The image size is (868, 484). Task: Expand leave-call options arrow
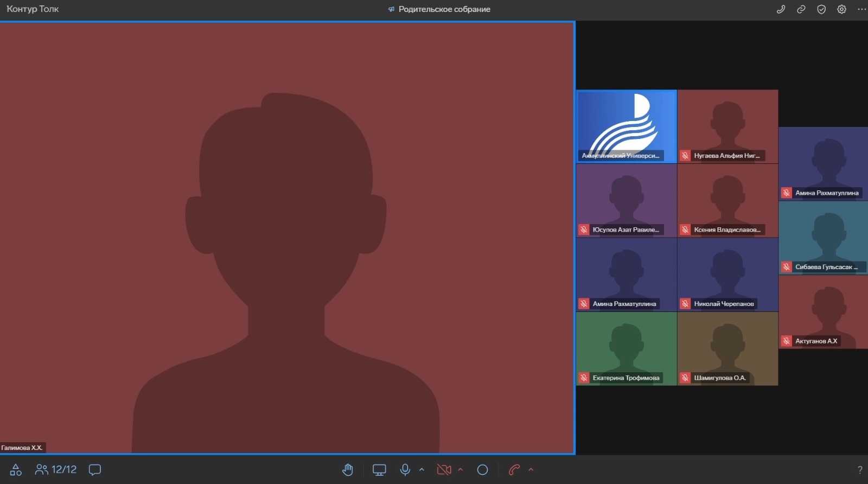tap(531, 470)
